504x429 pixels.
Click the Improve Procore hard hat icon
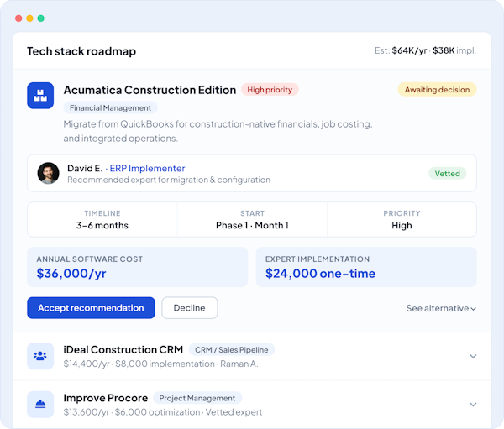pos(40,405)
